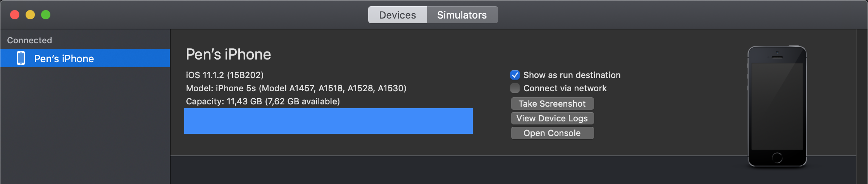Click the Connected section header
The width and height of the screenshot is (868, 184).
[x=29, y=40]
